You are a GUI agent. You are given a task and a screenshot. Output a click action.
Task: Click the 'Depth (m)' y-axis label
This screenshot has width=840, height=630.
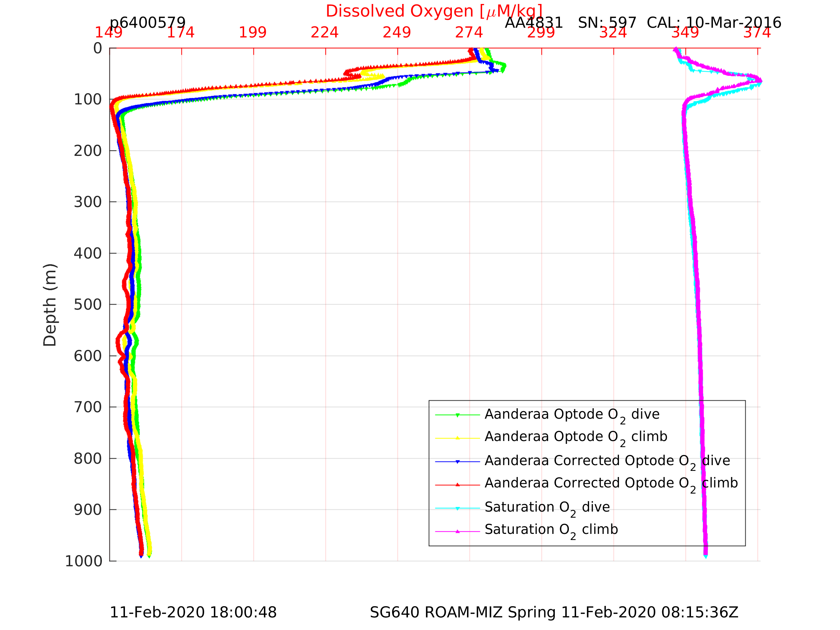tap(50, 305)
